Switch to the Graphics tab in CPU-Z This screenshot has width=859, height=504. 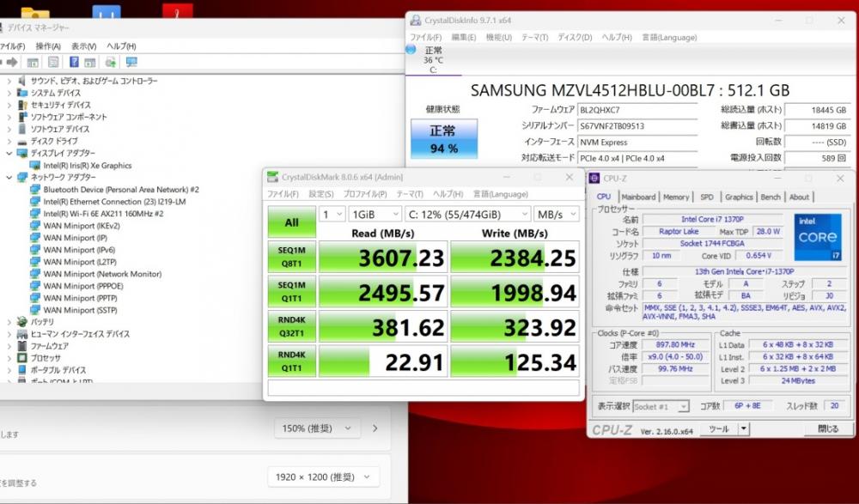pos(739,197)
